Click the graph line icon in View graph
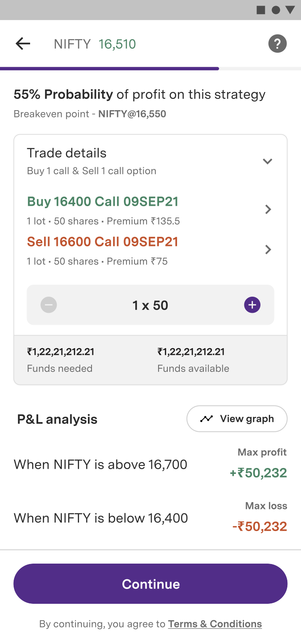 tap(206, 419)
